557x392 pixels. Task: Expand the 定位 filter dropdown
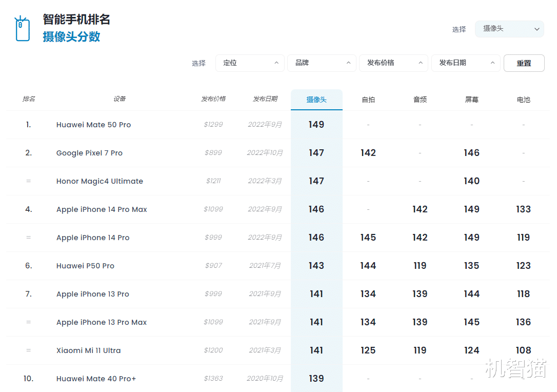[x=250, y=63]
